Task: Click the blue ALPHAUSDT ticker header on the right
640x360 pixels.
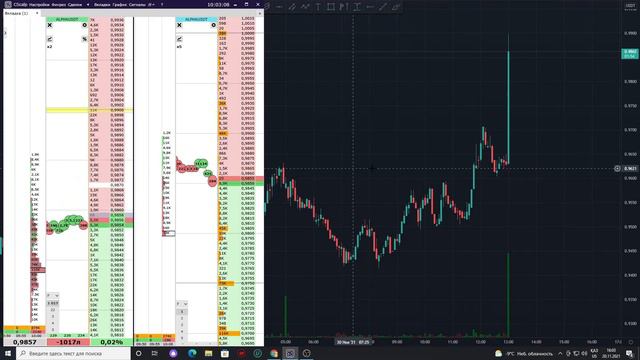Action: tap(196, 19)
